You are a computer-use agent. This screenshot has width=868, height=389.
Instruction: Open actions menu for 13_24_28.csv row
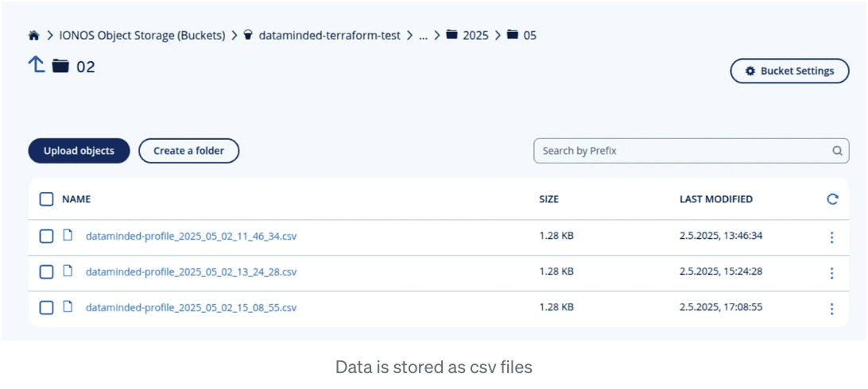tap(831, 273)
